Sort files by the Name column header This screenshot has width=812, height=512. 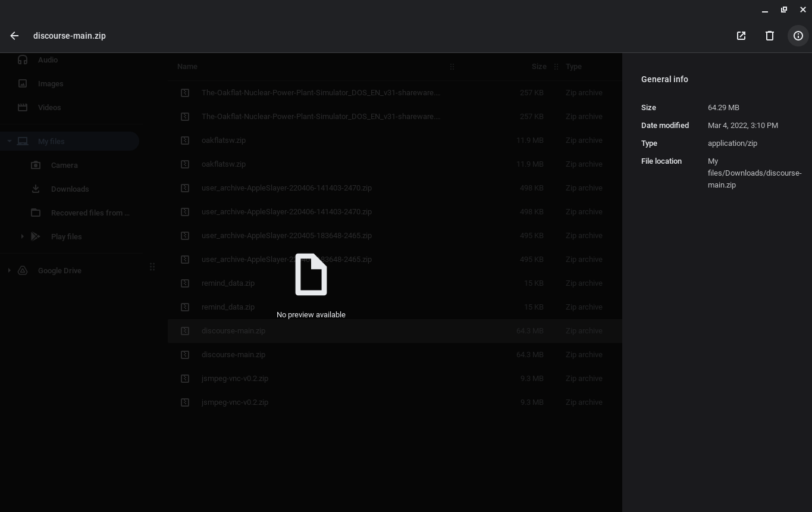187,67
